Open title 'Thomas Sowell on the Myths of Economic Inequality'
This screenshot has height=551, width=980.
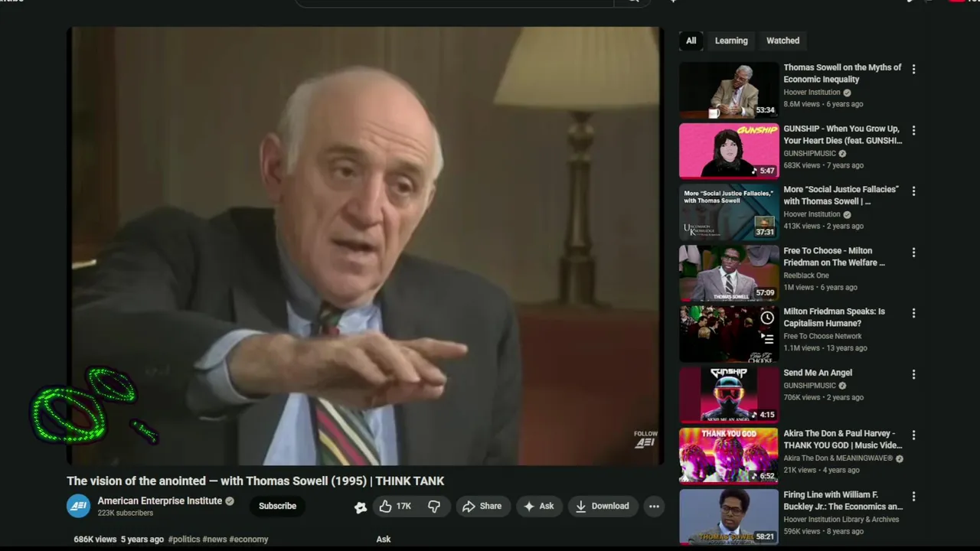coord(842,73)
